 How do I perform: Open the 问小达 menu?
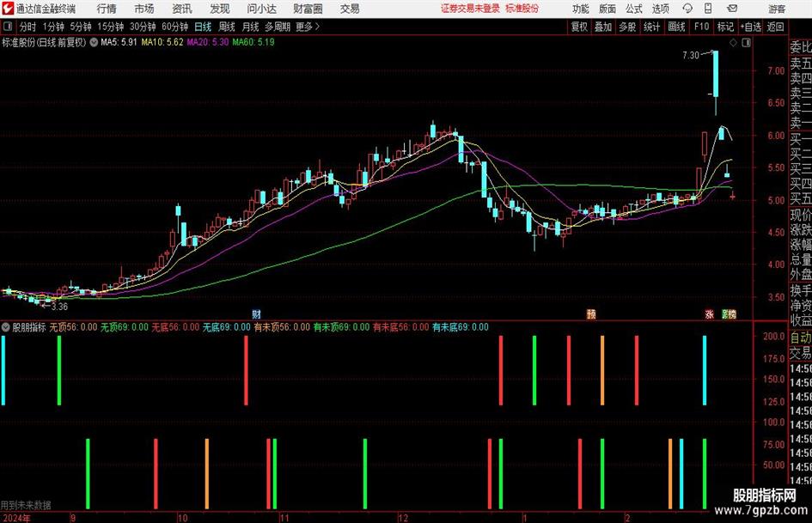pos(261,9)
